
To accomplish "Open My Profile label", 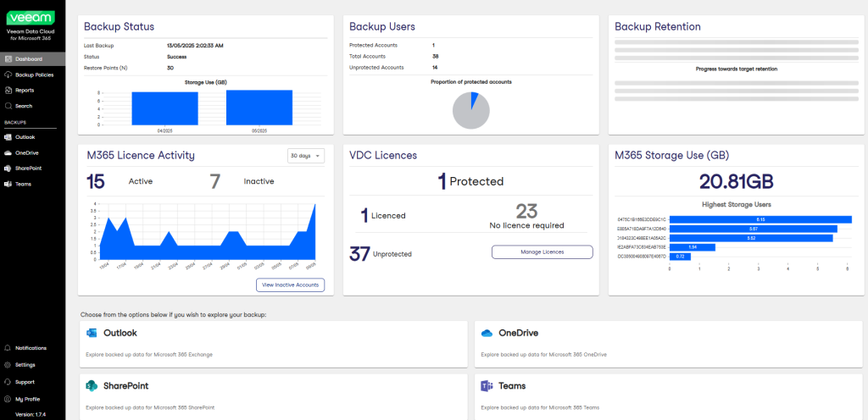I will pyautogui.click(x=28, y=399).
